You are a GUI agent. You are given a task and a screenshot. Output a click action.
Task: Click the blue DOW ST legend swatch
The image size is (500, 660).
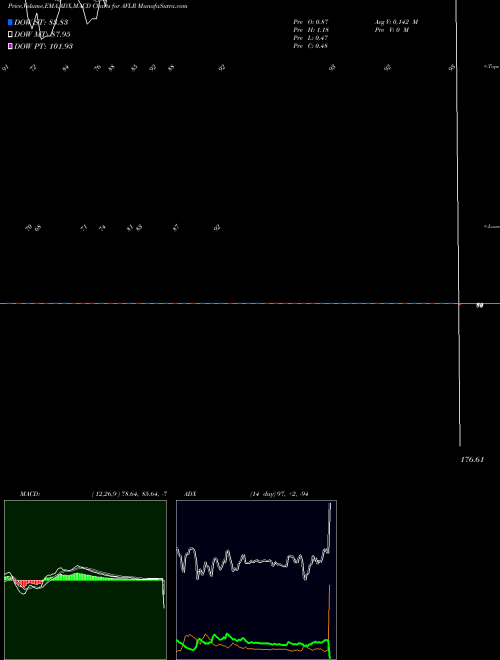click(11, 22)
